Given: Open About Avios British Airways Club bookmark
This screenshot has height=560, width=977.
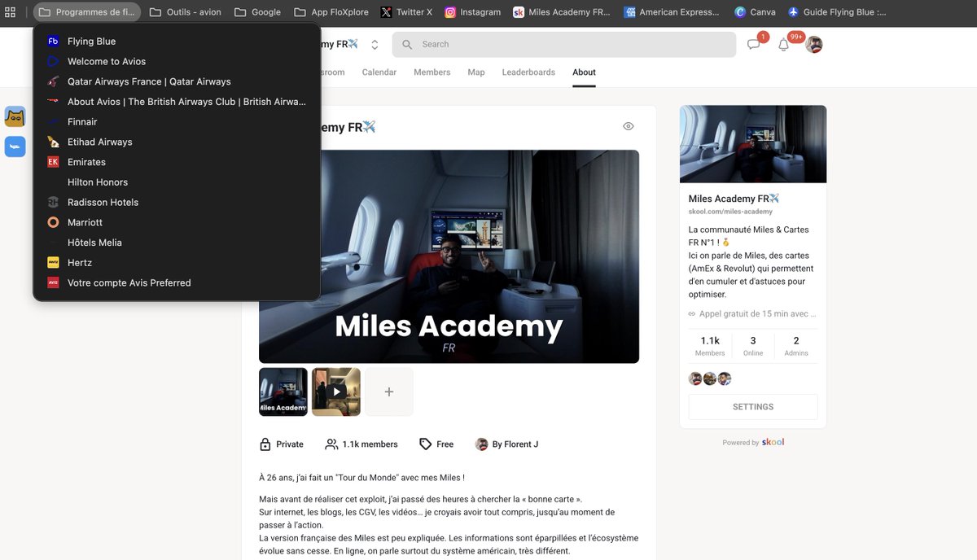Looking at the screenshot, I should tap(176, 102).
